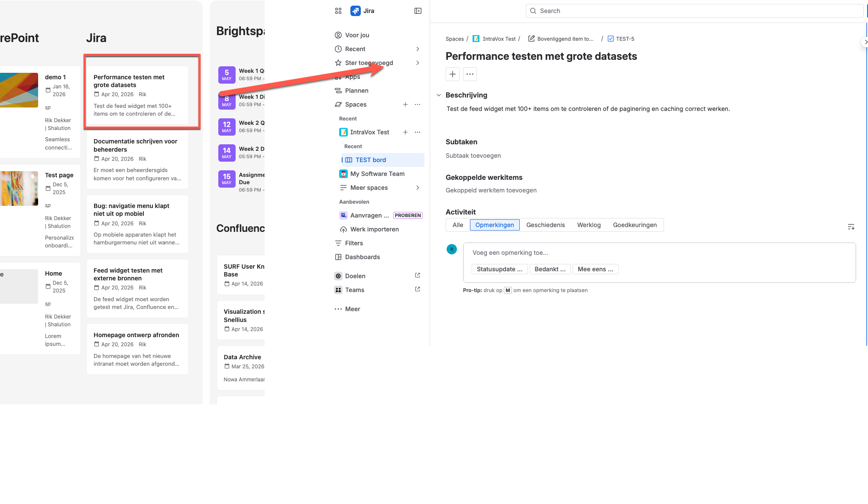Click Test page thumbnail image
This screenshot has width=868, height=504.
19,189
